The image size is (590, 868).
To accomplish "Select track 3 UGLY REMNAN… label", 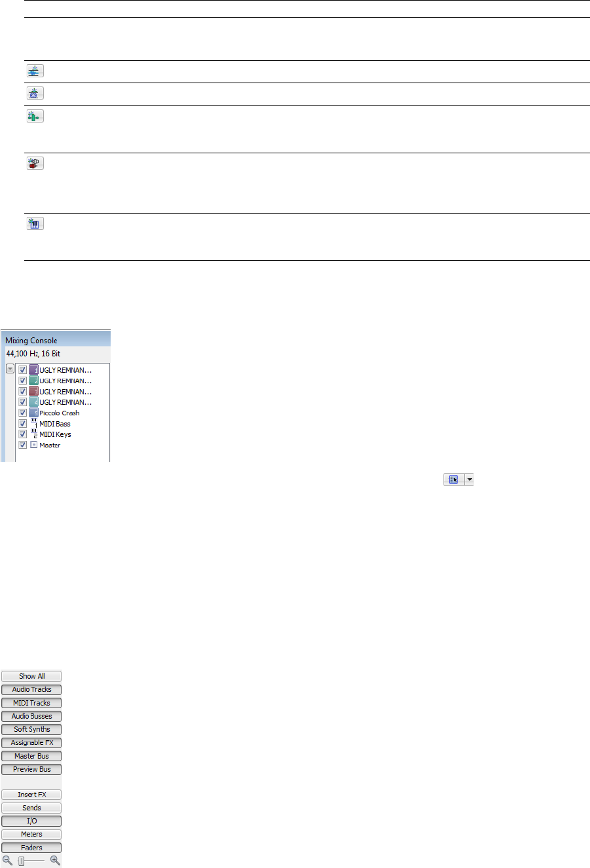I will click(x=65, y=392).
